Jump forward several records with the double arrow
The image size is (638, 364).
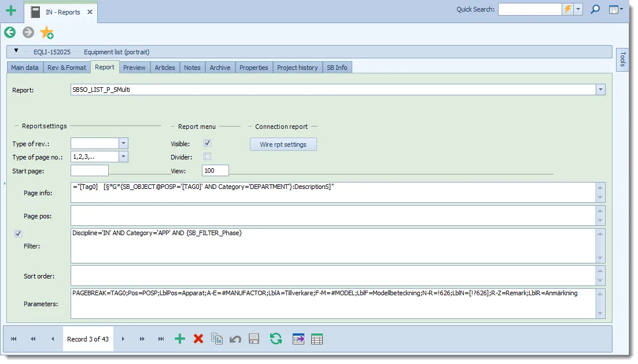[142, 339]
